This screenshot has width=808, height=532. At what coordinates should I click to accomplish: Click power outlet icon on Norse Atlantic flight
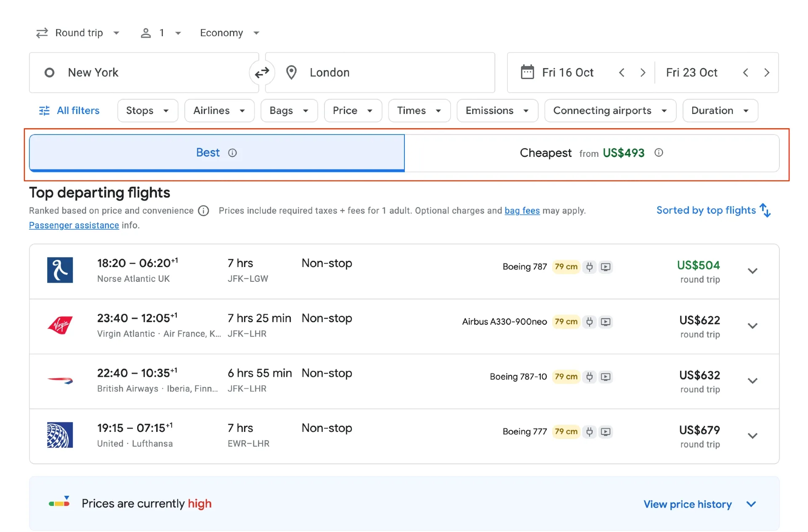coord(590,267)
